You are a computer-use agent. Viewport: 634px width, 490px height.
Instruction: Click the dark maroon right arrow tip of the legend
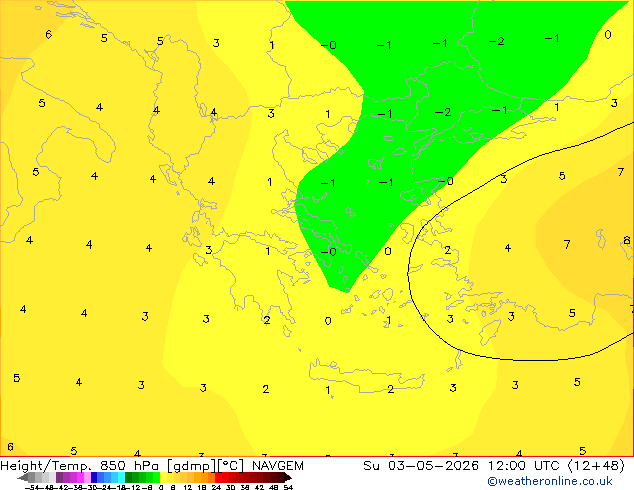click(288, 478)
